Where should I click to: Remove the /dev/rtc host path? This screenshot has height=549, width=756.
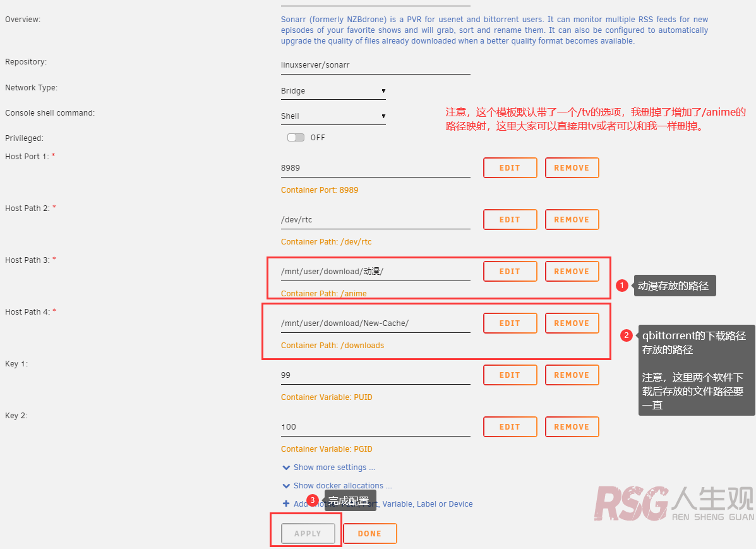(572, 219)
